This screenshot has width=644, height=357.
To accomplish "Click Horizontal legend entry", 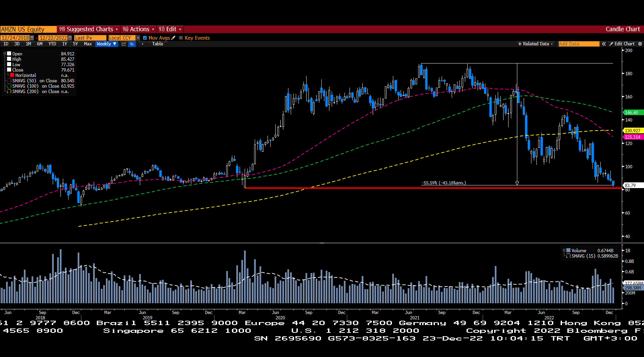I will point(26,75).
